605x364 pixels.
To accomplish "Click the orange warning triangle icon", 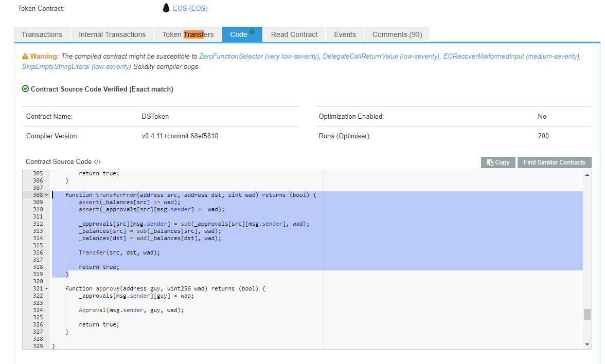I will 25,57.
